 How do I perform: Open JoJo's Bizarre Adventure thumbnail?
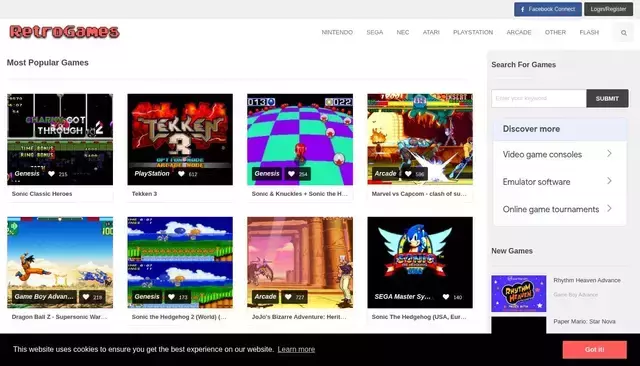(x=300, y=262)
